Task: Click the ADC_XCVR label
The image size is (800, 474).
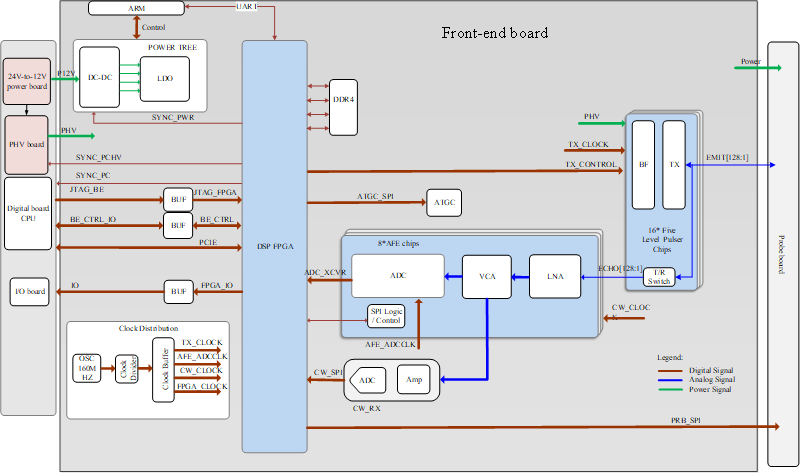Action: (x=325, y=272)
